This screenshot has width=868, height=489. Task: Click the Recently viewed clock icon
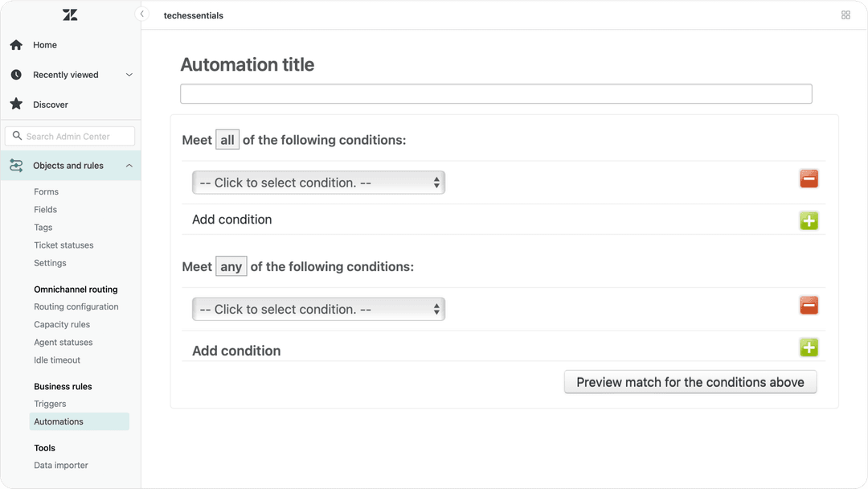point(14,74)
